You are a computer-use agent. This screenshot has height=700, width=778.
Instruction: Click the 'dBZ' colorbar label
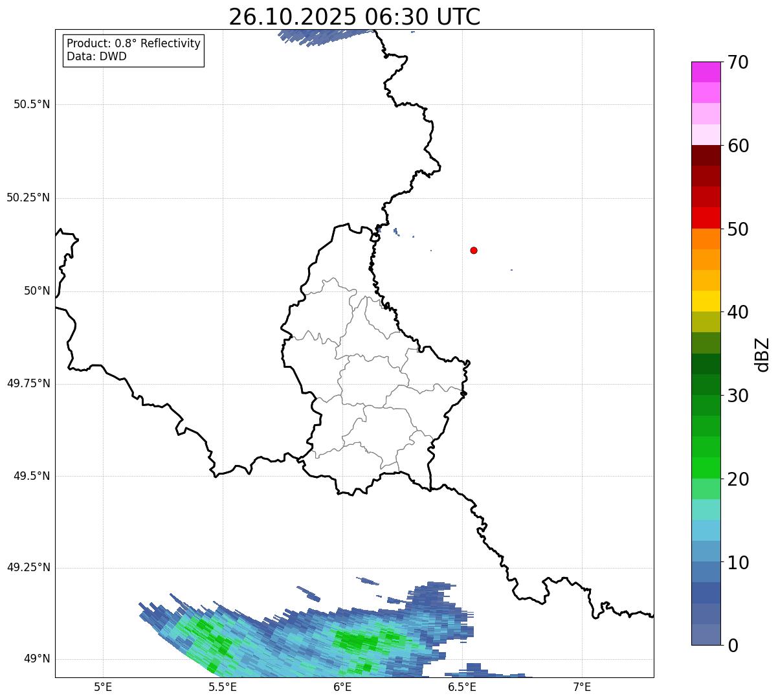[762, 354]
